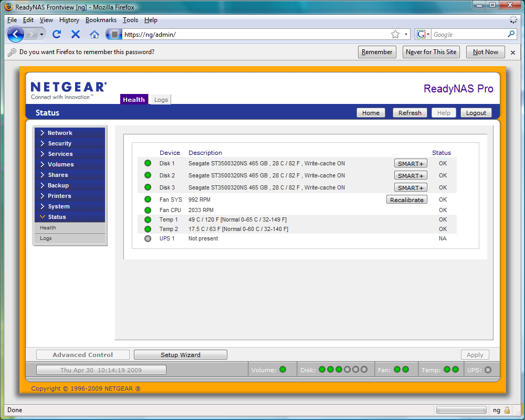Select Logs in the sidebar submenu
This screenshot has height=420, width=525.
pos(70,238)
